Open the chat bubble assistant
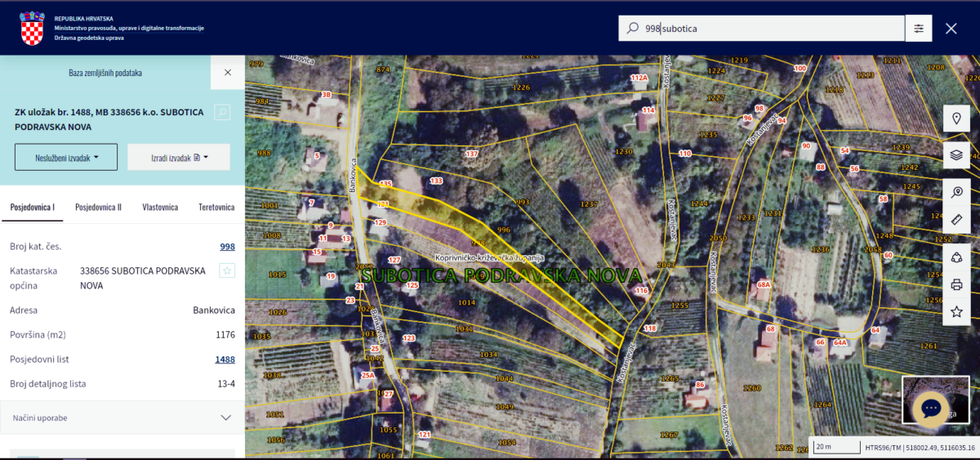The image size is (980, 460). click(x=930, y=409)
